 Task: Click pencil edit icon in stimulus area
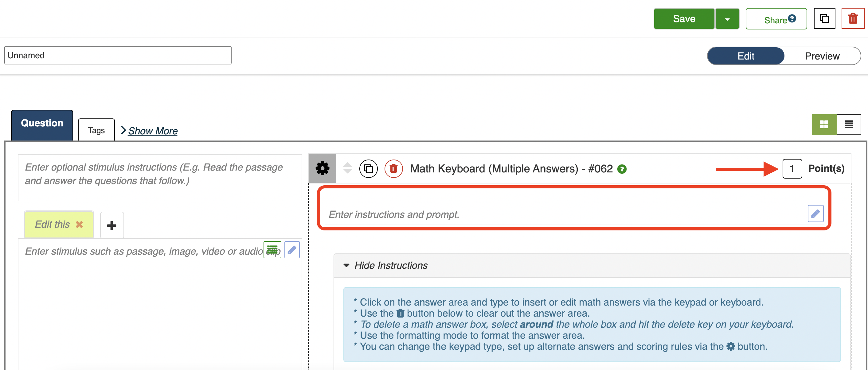(x=292, y=250)
